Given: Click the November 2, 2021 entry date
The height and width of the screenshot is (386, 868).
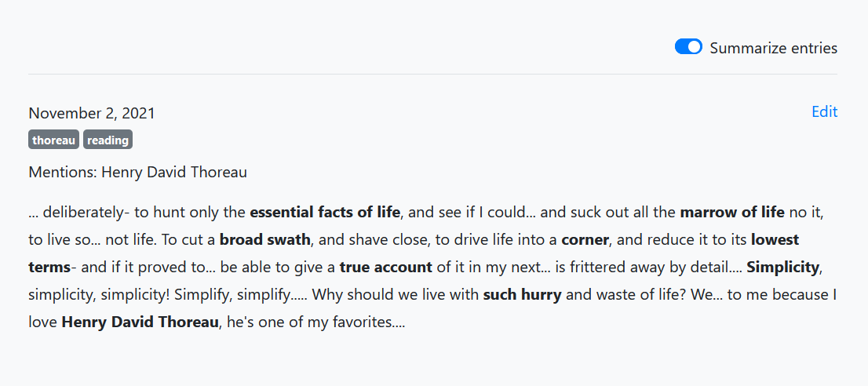Looking at the screenshot, I should pos(92,113).
